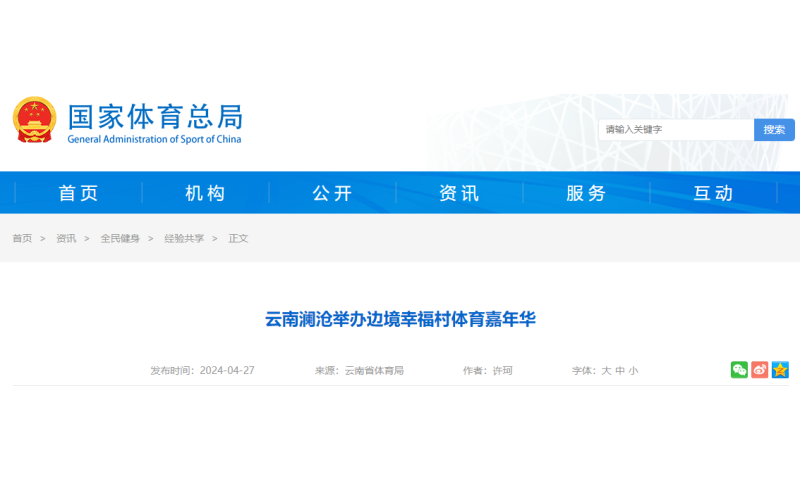800x500 pixels.
Task: Go to 首页 in the breadcrumb
Action: (22, 238)
